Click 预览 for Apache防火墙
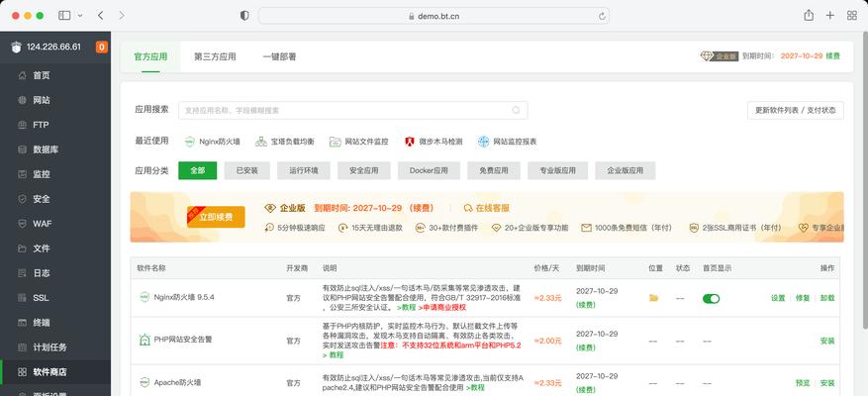The width and height of the screenshot is (868, 396). click(803, 383)
